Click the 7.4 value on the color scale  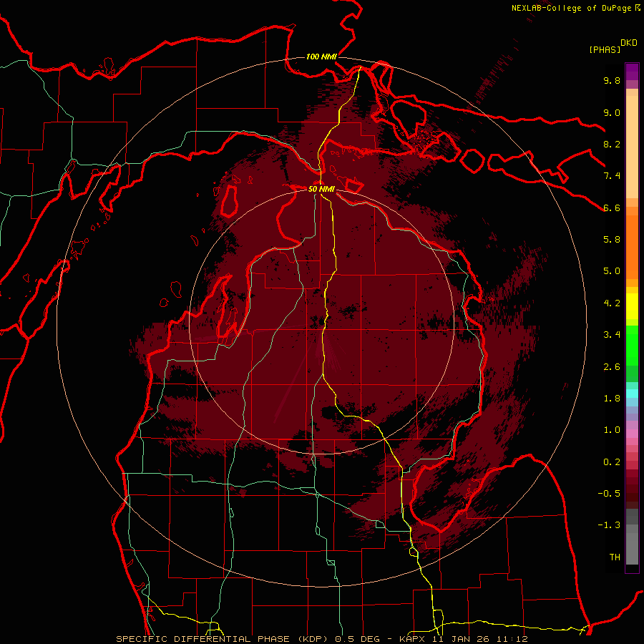click(x=612, y=176)
